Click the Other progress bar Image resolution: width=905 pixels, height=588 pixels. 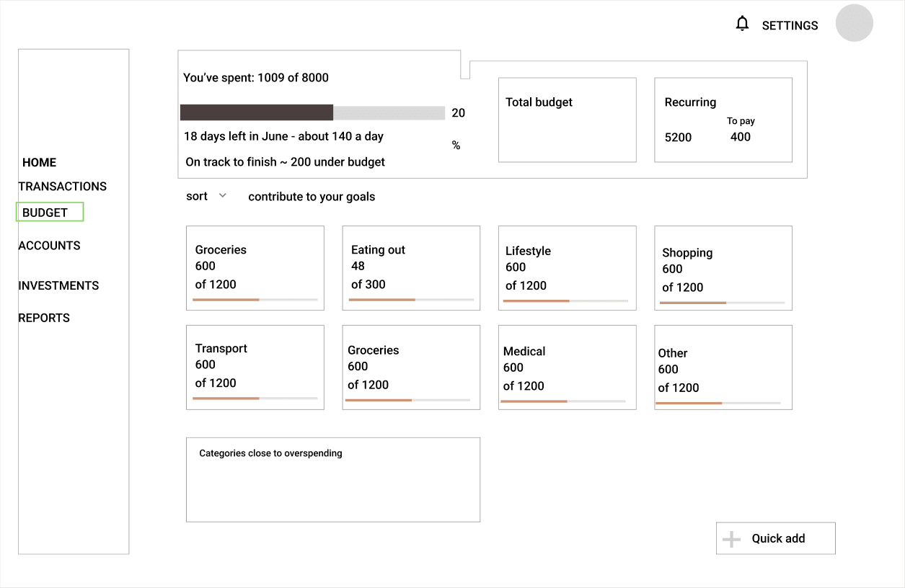pos(718,404)
